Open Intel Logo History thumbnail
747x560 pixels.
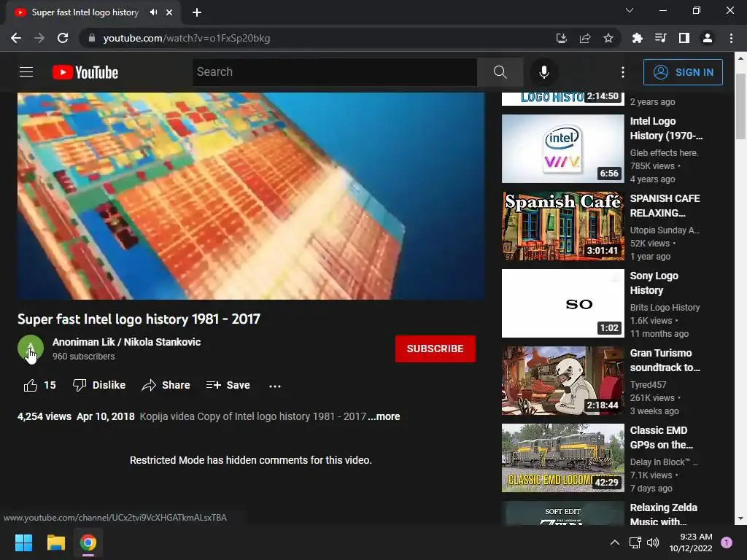click(x=562, y=149)
